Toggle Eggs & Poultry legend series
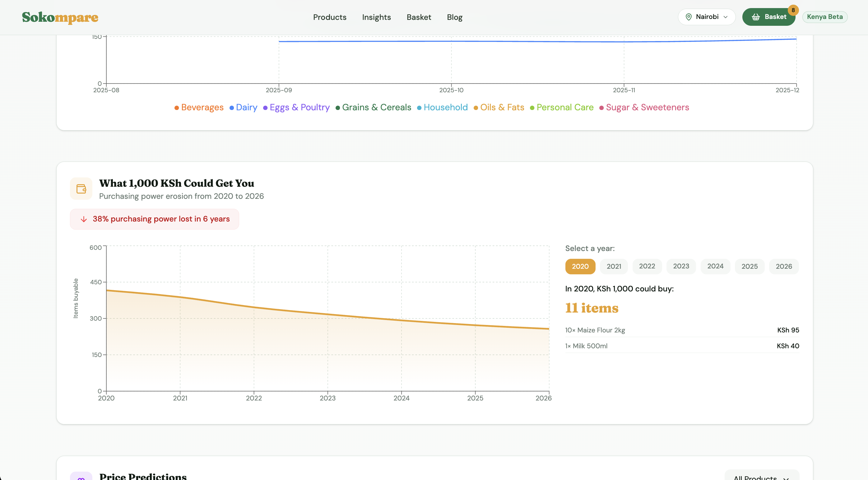 pyautogui.click(x=296, y=107)
